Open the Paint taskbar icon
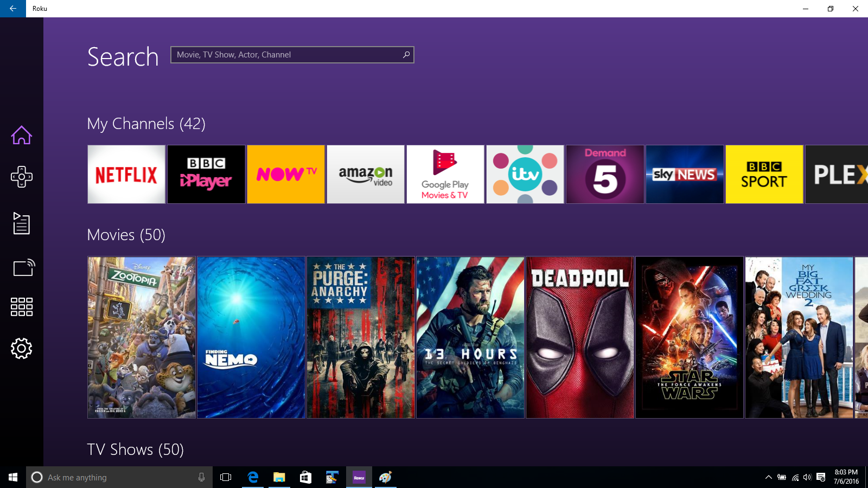 point(386,477)
